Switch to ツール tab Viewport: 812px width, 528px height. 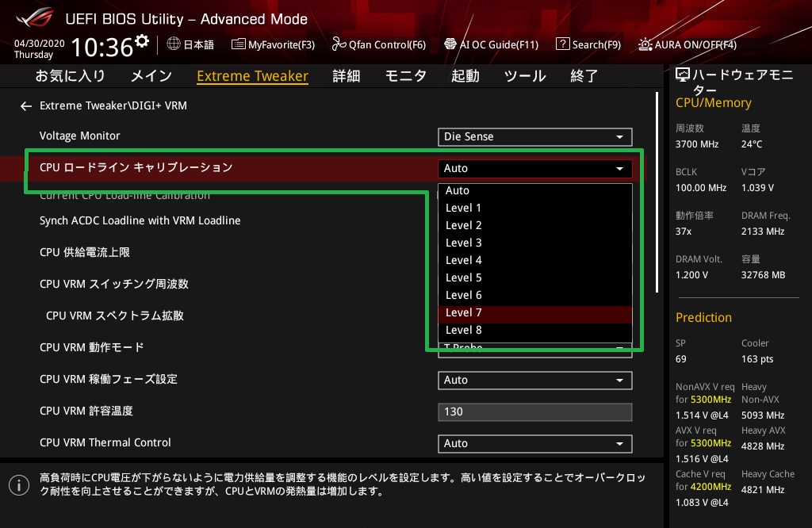pyautogui.click(x=525, y=76)
